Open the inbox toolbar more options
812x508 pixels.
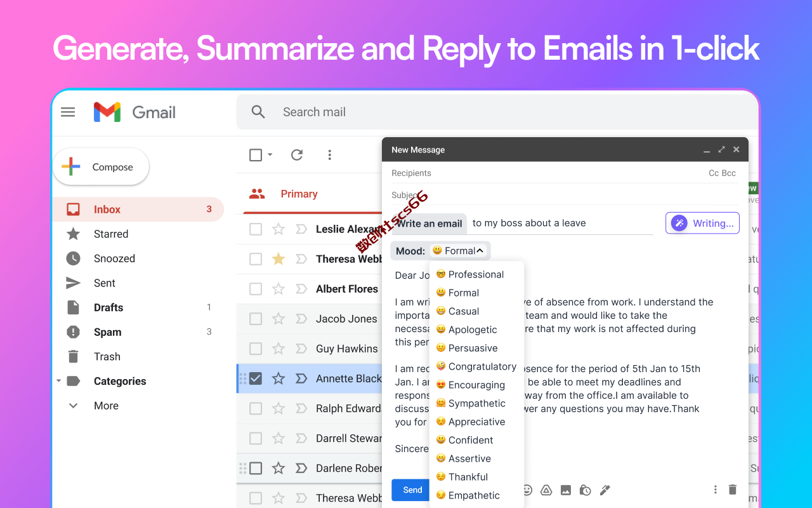(329, 155)
